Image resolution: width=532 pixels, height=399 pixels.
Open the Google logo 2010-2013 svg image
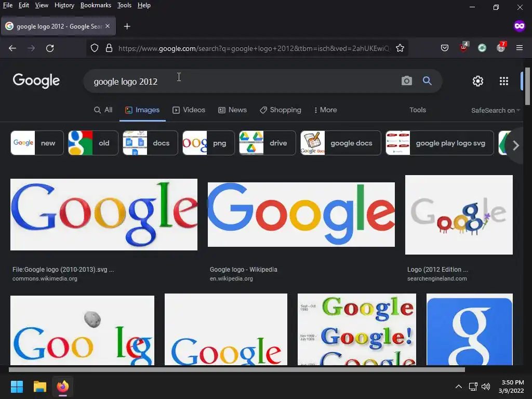104,215
